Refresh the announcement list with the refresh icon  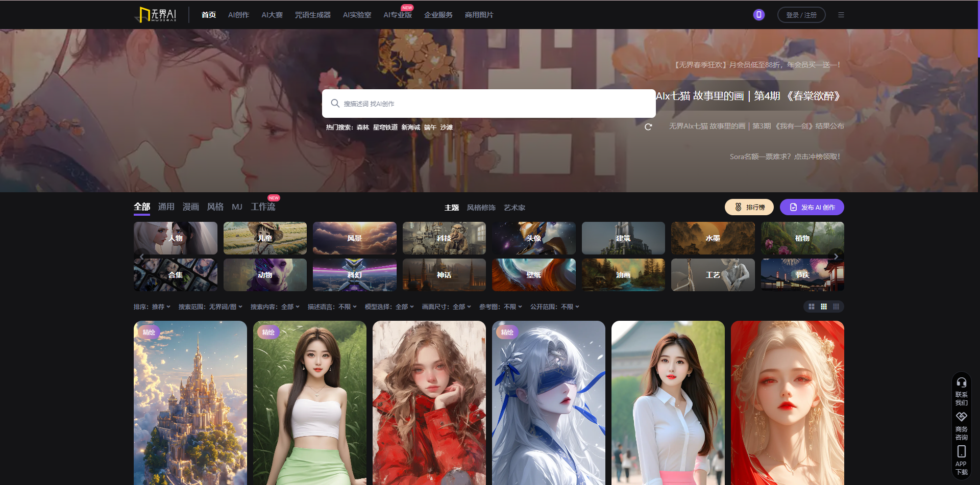point(648,127)
